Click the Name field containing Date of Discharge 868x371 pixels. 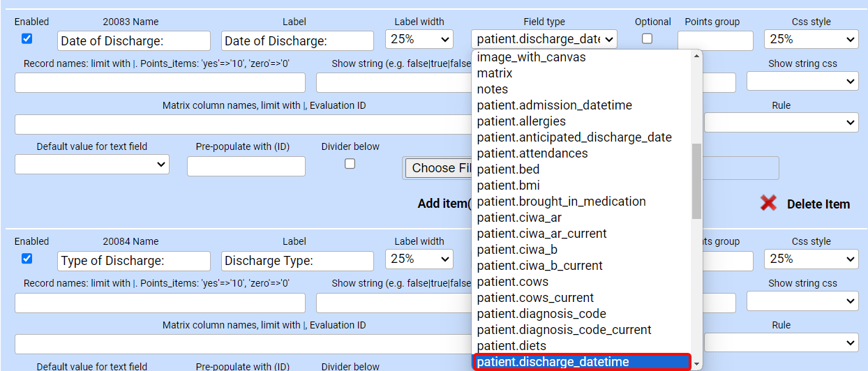click(x=133, y=41)
